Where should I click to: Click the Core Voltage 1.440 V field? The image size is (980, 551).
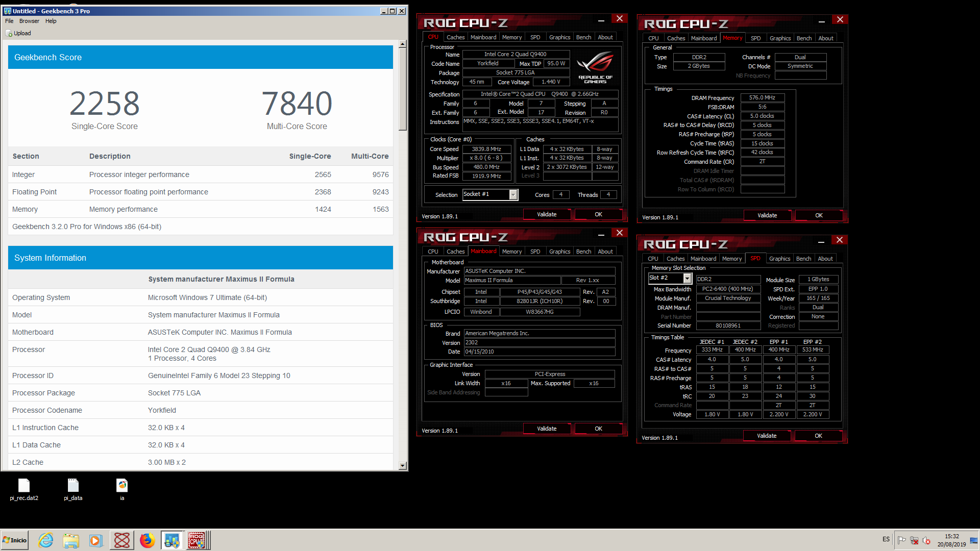[551, 82]
